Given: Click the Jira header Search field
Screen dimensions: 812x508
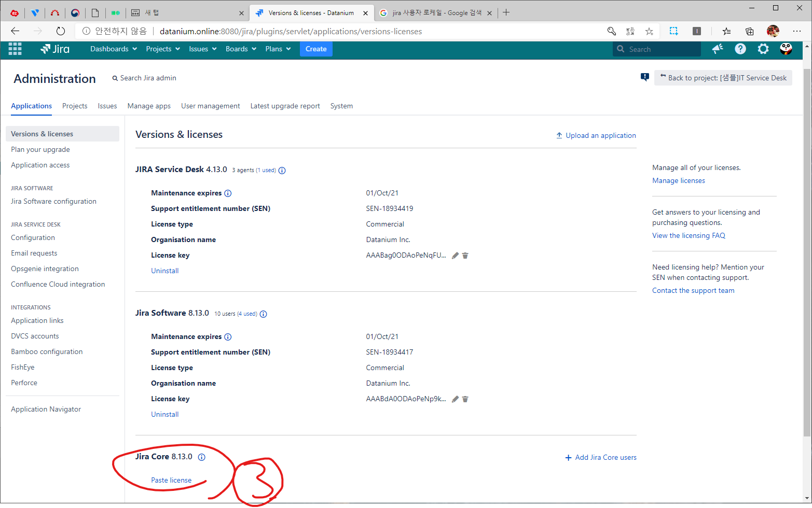Looking at the screenshot, I should pos(657,49).
